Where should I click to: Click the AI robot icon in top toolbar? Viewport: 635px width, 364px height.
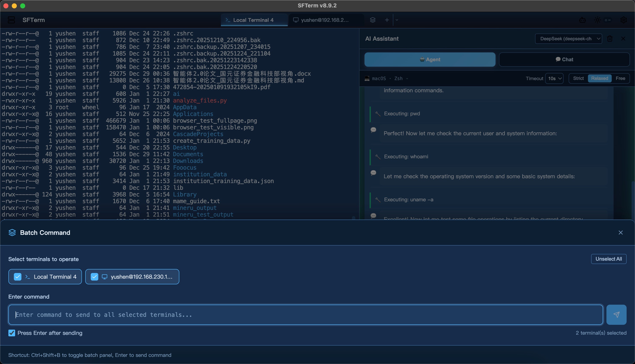pos(583,20)
